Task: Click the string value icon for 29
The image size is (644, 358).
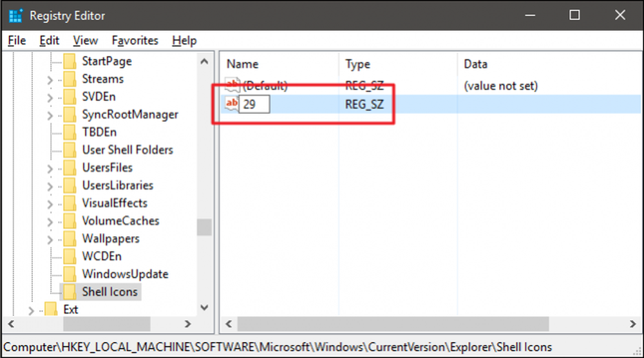Action: coord(232,104)
